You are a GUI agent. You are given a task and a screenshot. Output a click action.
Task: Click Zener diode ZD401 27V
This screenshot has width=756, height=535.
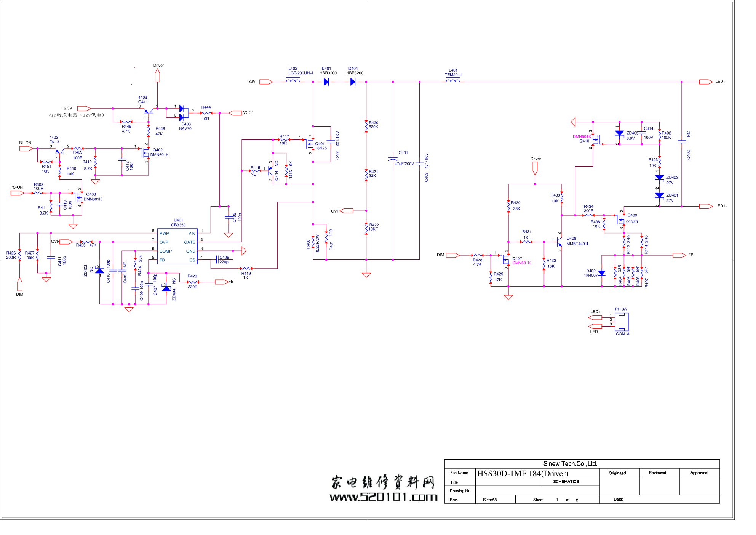click(660, 195)
